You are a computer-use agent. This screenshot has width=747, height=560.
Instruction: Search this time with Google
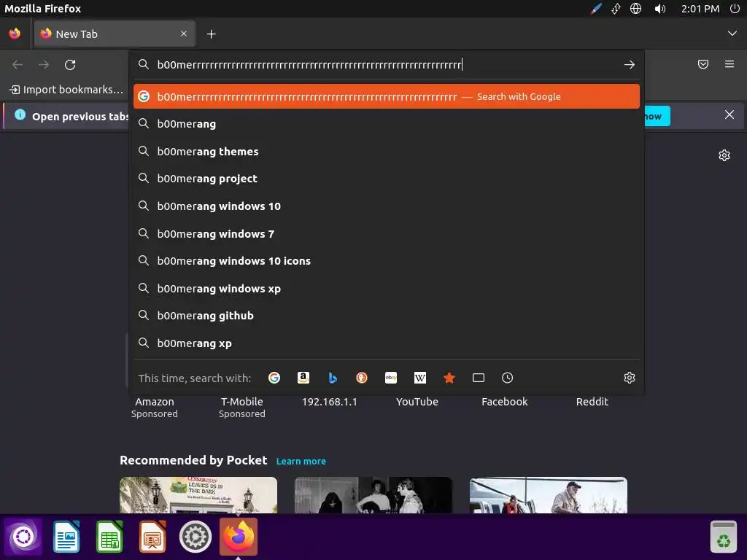[x=274, y=378]
